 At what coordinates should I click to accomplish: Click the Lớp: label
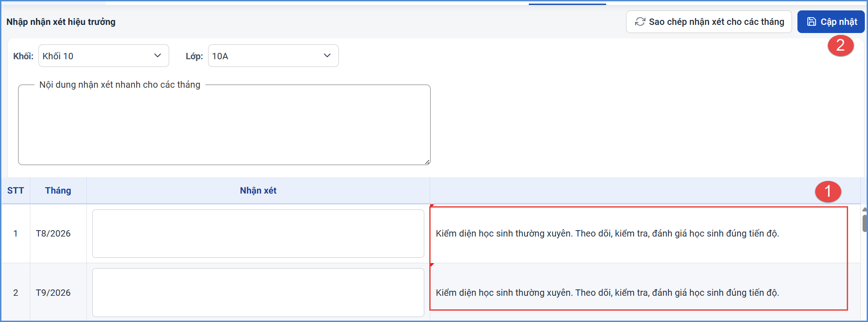(194, 56)
